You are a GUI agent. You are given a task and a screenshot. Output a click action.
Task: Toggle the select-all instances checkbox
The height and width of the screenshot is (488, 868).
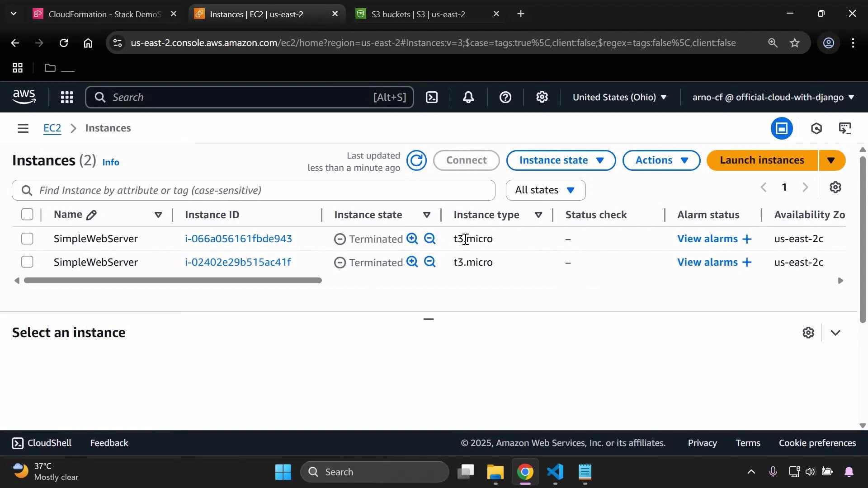tap(27, 215)
